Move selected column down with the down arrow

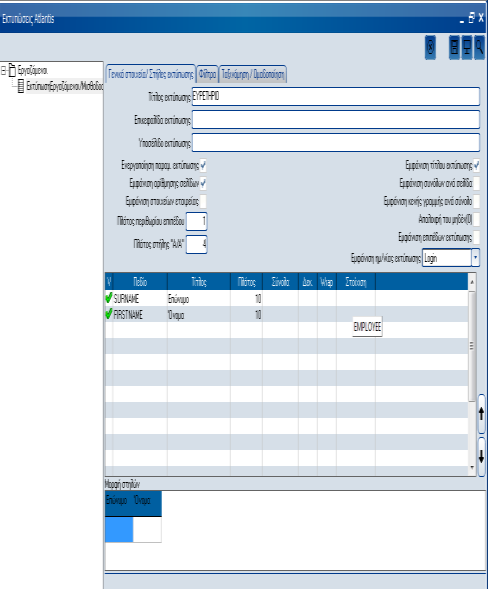tap(481, 457)
